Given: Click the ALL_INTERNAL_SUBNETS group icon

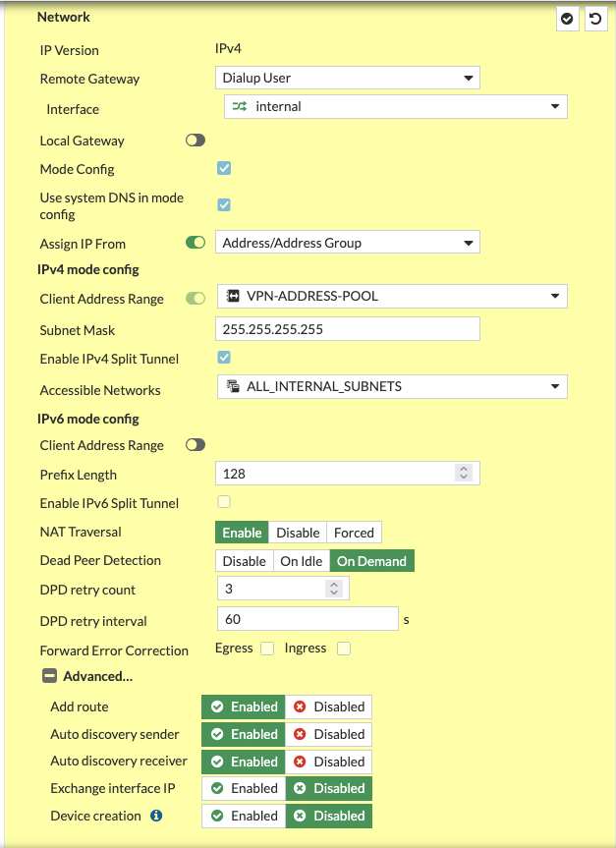Looking at the screenshot, I should (x=233, y=386).
